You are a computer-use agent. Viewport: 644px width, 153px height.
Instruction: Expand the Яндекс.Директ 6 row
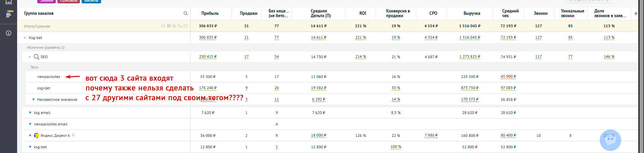coord(30,136)
